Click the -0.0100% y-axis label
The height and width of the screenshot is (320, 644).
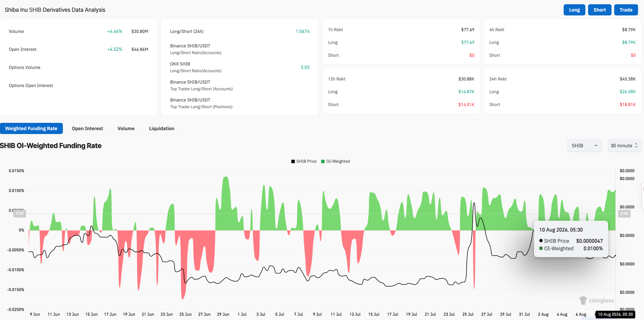(x=16, y=270)
